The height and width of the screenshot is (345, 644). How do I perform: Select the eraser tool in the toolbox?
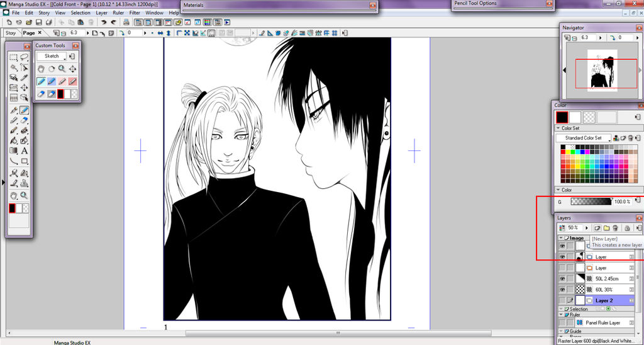[x=25, y=120]
